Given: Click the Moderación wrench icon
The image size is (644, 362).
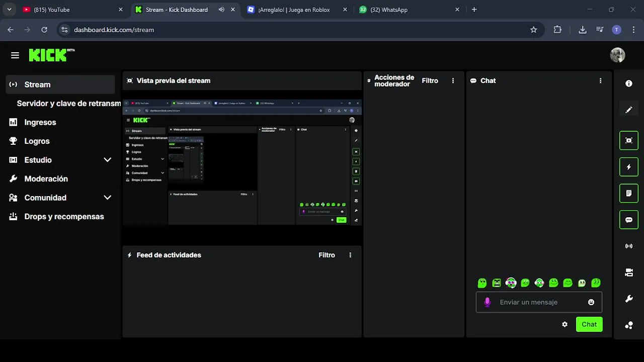Looking at the screenshot, I should click(14, 179).
